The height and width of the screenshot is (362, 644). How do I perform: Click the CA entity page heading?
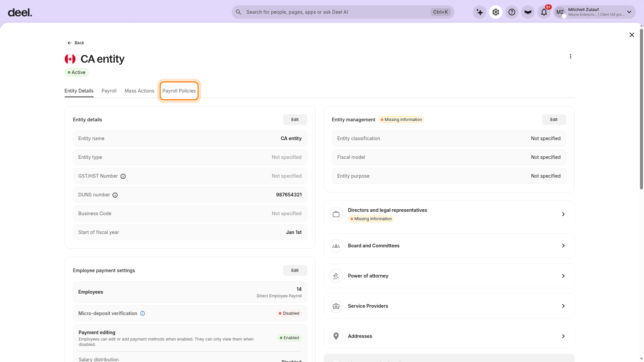point(103,59)
